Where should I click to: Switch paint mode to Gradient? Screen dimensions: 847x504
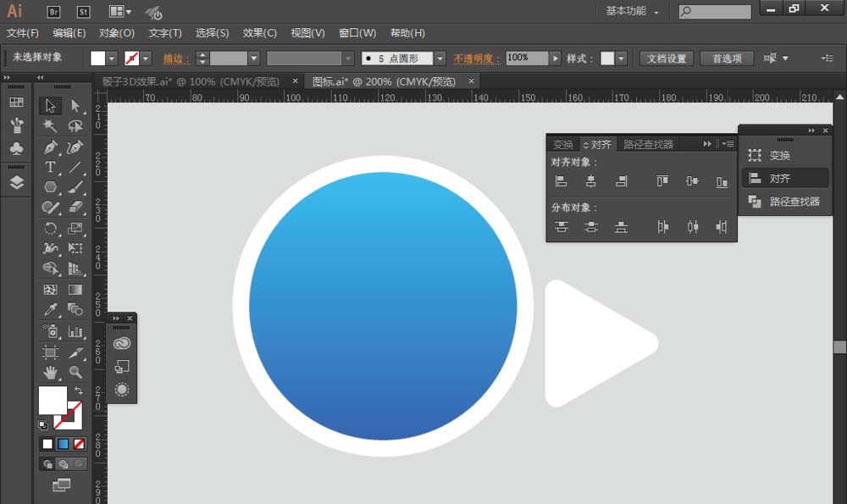pos(64,444)
